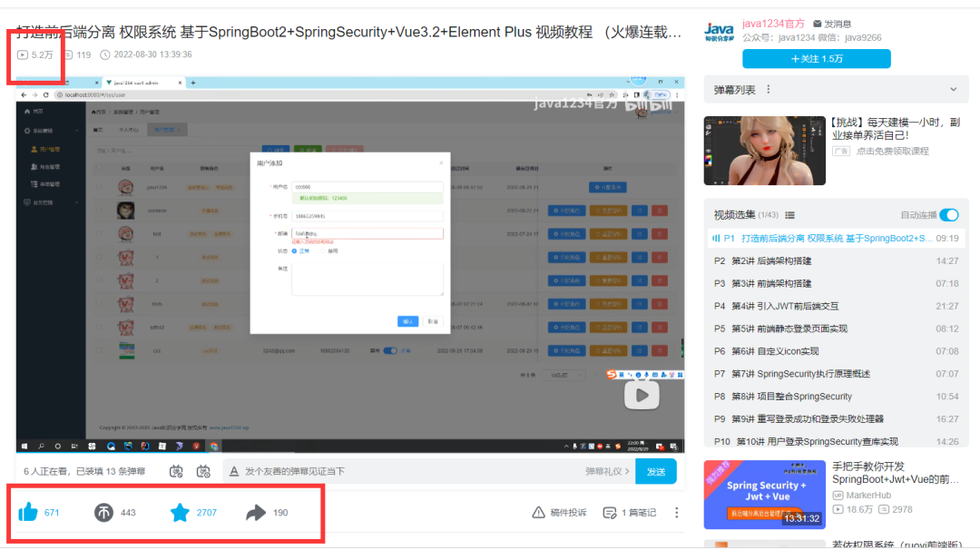
Task: Click the 443 coin count
Action: pyautogui.click(x=128, y=513)
